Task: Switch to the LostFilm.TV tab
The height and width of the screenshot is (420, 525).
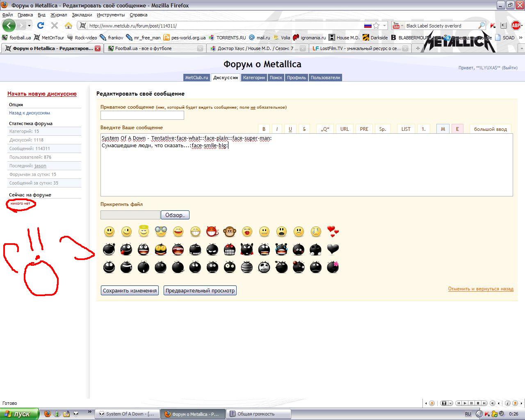Action: [x=360, y=48]
